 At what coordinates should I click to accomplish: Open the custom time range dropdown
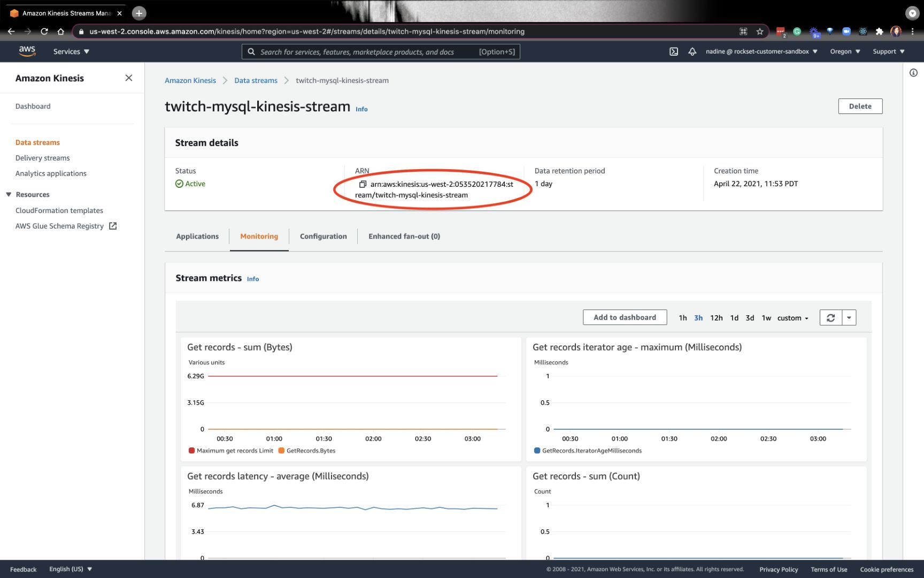click(x=793, y=318)
